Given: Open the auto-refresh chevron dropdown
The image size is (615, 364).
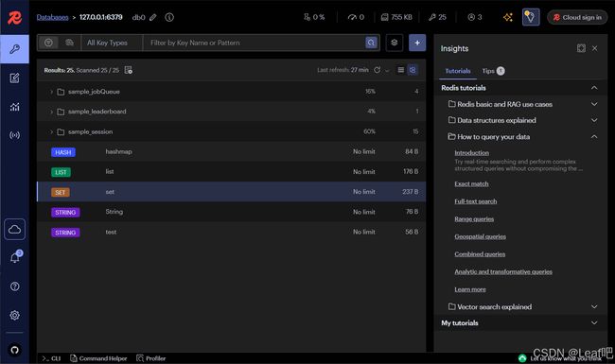Looking at the screenshot, I should pos(387,71).
